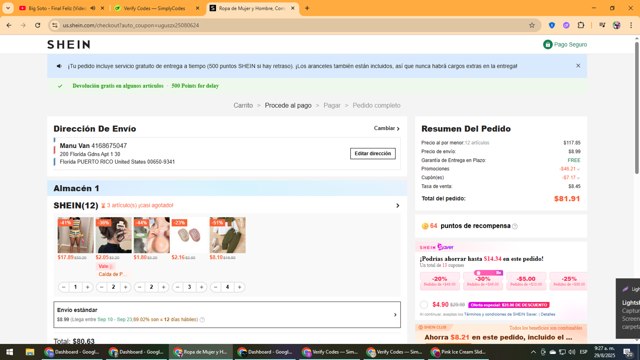
Task: Click the address bar URL
Action: tap(131, 25)
